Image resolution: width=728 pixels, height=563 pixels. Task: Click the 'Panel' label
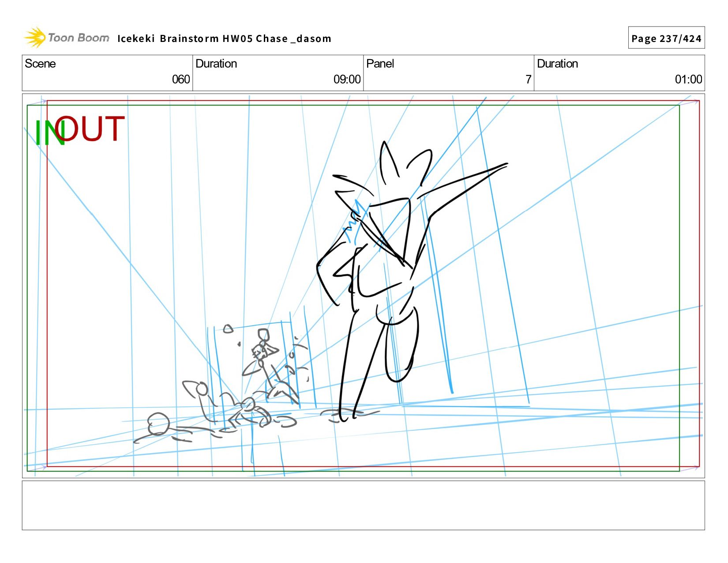pyautogui.click(x=380, y=64)
